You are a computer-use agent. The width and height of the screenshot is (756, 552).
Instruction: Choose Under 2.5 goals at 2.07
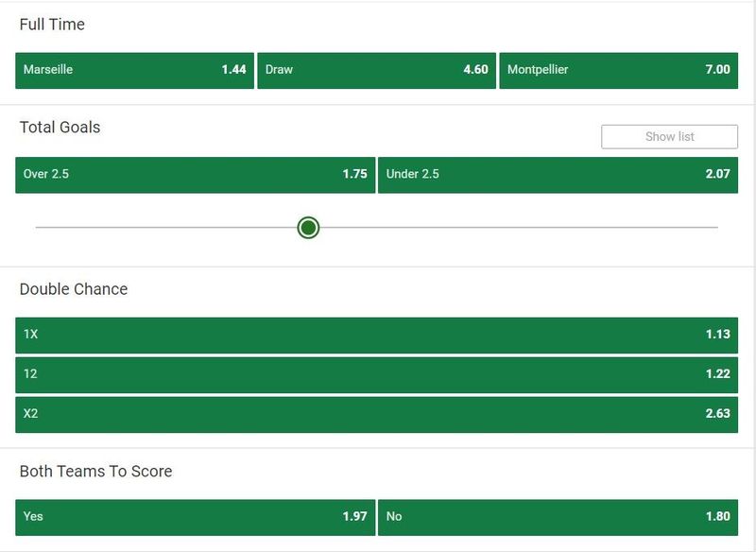(558, 175)
